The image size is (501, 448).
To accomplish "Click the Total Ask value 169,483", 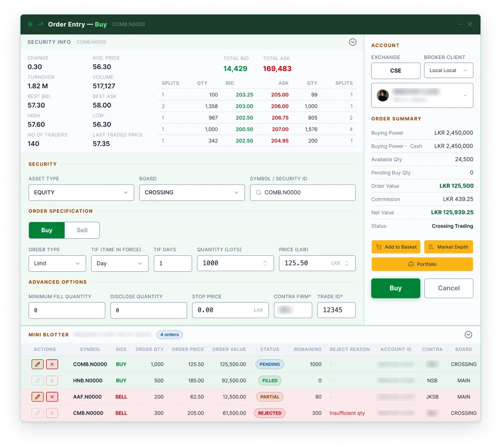I will [x=277, y=69].
